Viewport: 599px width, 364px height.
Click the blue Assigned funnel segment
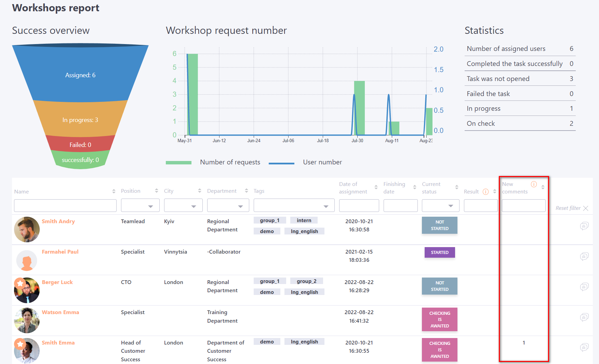click(x=80, y=75)
